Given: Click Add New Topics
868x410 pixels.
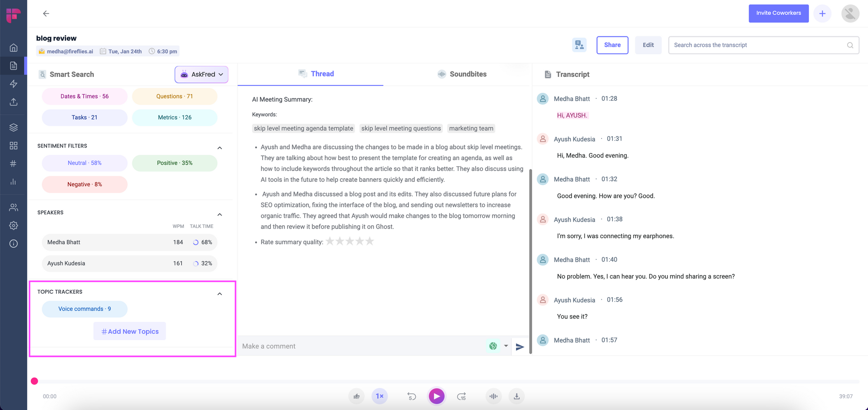Looking at the screenshot, I should click(x=129, y=331).
